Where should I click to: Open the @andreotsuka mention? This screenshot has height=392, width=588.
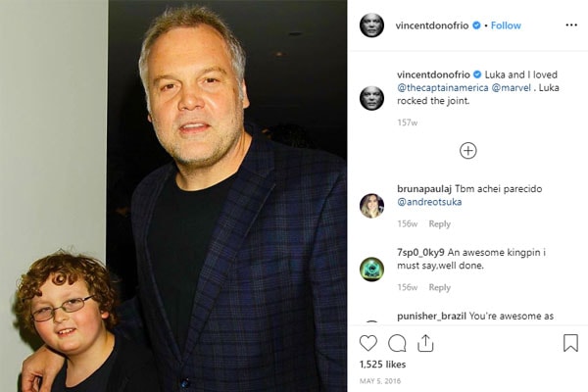pyautogui.click(x=431, y=201)
